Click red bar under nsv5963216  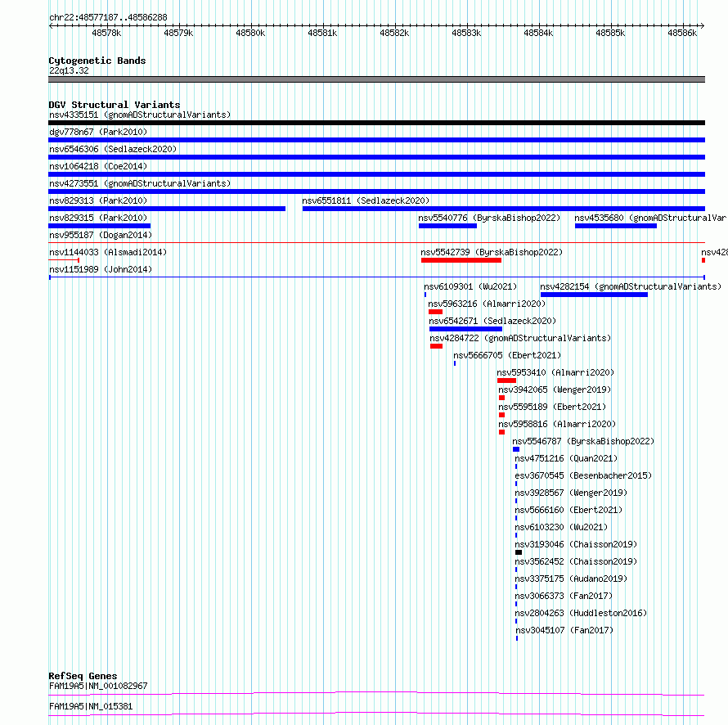(435, 312)
